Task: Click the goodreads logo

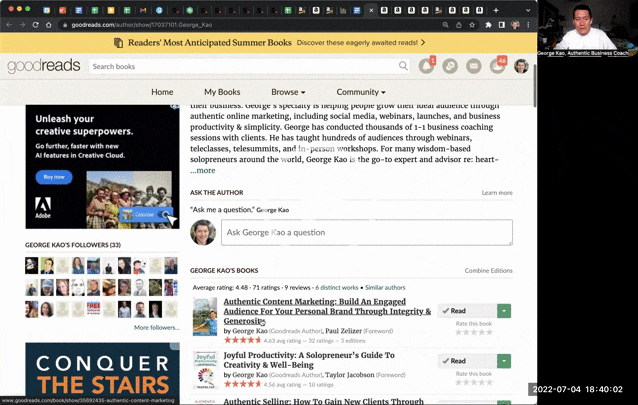Action: point(44,66)
